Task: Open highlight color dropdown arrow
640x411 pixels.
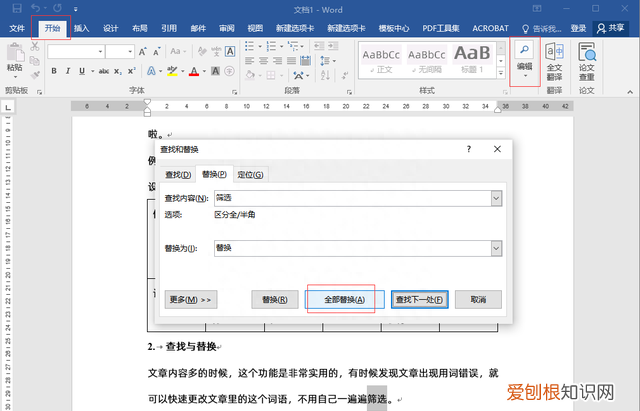Action: tap(182, 71)
